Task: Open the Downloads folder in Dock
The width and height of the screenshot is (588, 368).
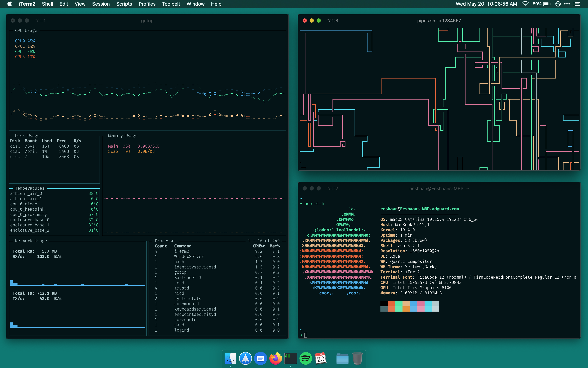Action: (342, 359)
